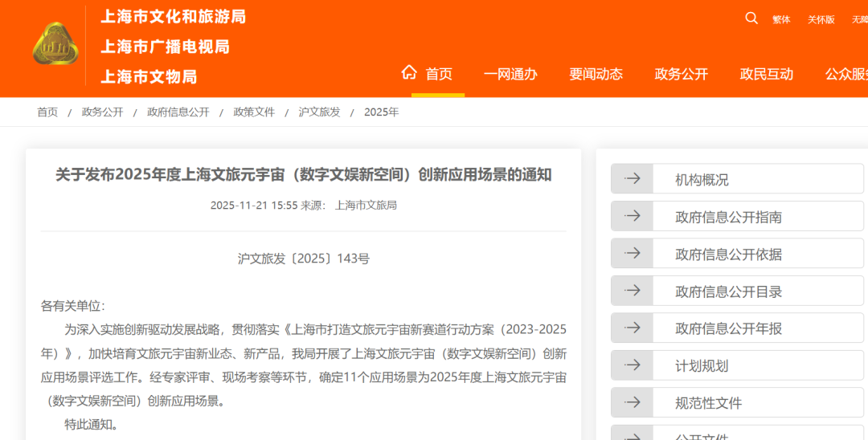Open the 政府信息公开目录 sidebar link
868x440 pixels.
click(x=737, y=290)
